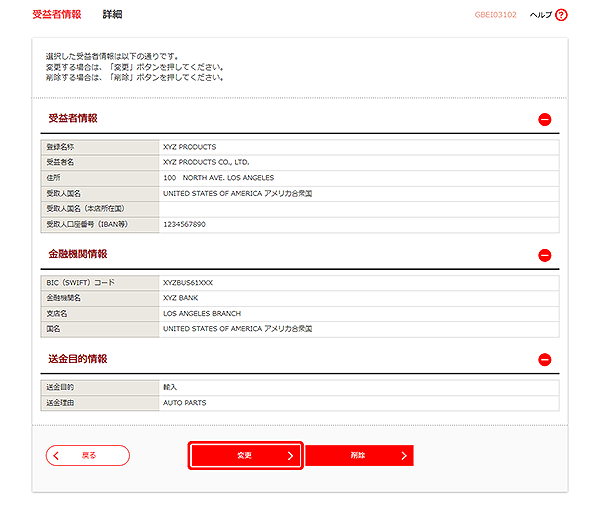Click the 支店名 row label
Viewport: 600px width, 508px height.
tap(57, 314)
